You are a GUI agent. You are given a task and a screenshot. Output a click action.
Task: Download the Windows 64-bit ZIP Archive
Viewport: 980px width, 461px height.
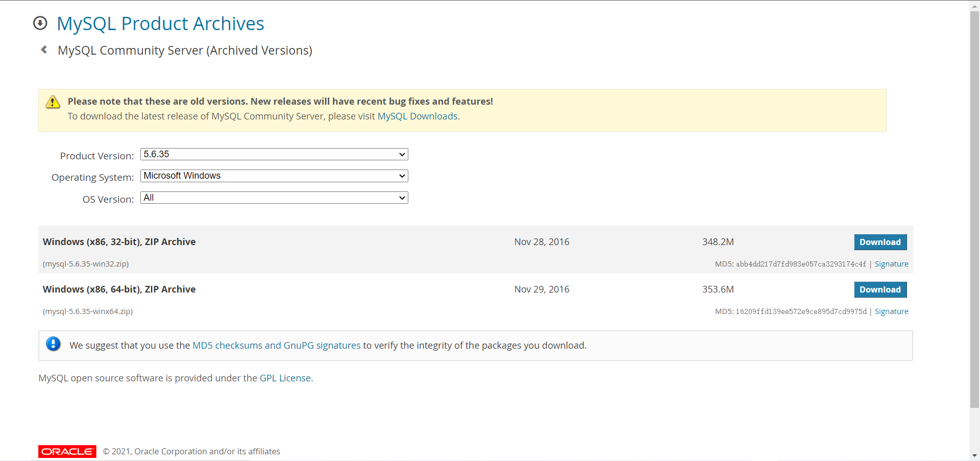click(880, 289)
